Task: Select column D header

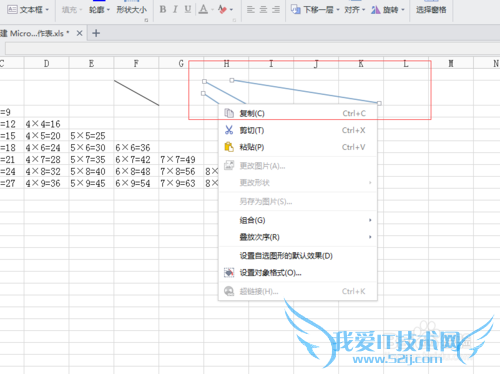Action: click(x=46, y=63)
